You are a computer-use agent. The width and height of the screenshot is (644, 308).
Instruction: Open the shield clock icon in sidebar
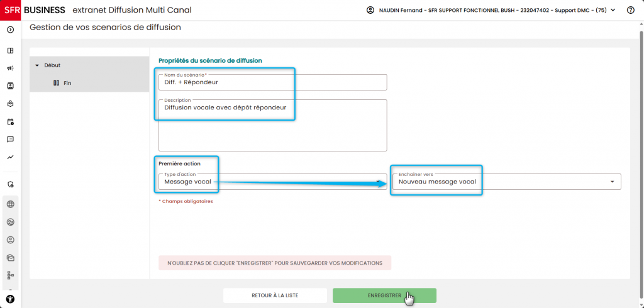point(11,184)
